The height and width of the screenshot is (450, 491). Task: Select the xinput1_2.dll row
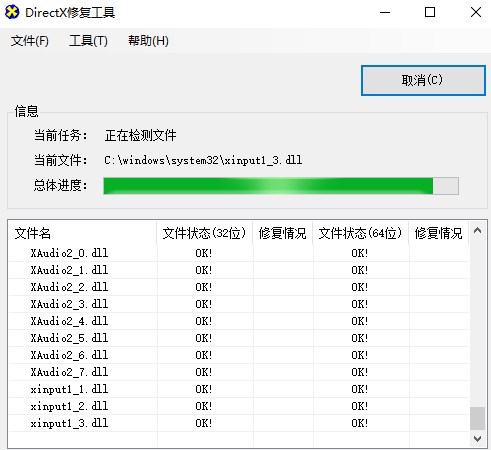click(239, 406)
